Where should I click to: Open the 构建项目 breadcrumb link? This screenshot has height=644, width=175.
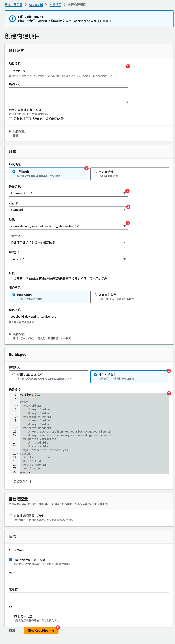point(55,5)
